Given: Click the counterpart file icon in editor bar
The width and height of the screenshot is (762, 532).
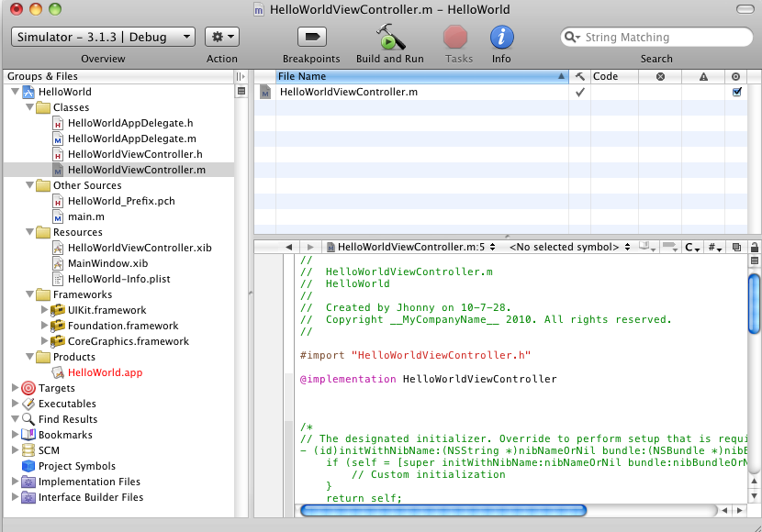Looking at the screenshot, I should (736, 247).
